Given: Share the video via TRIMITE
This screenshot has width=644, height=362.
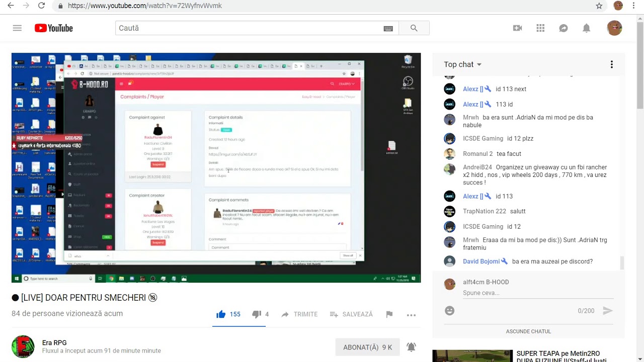Looking at the screenshot, I should click(x=299, y=314).
